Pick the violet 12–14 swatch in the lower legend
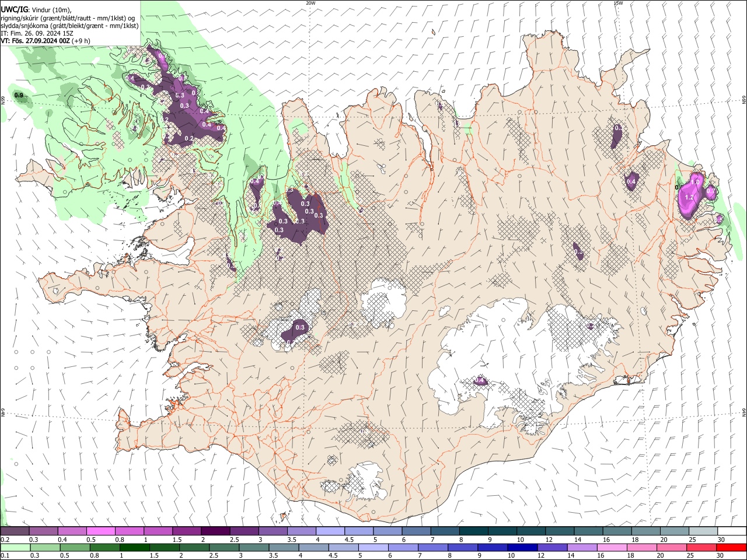This screenshot has width=747, height=560. [551, 547]
